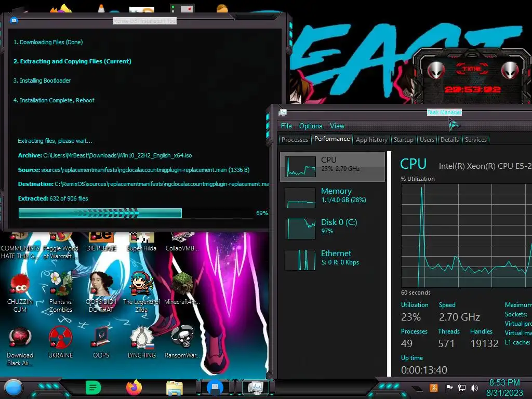
Task: Click the network tray icon
Action: click(x=462, y=388)
